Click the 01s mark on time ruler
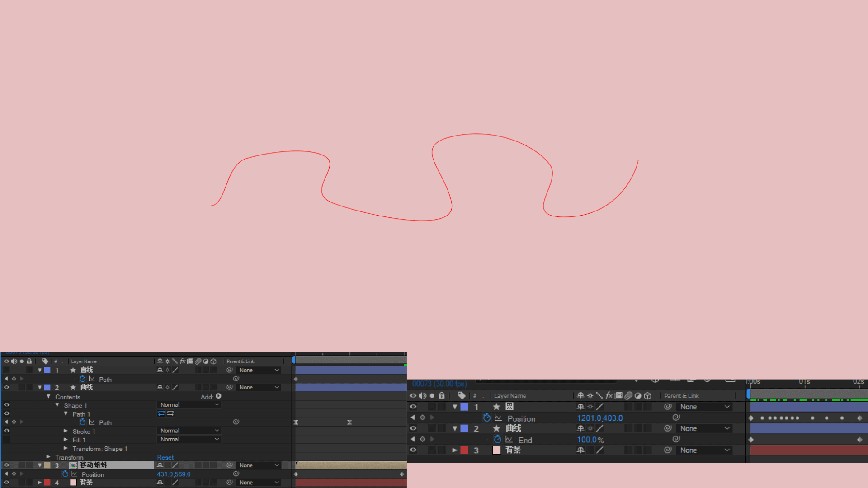Image resolution: width=868 pixels, height=488 pixels. [804, 382]
